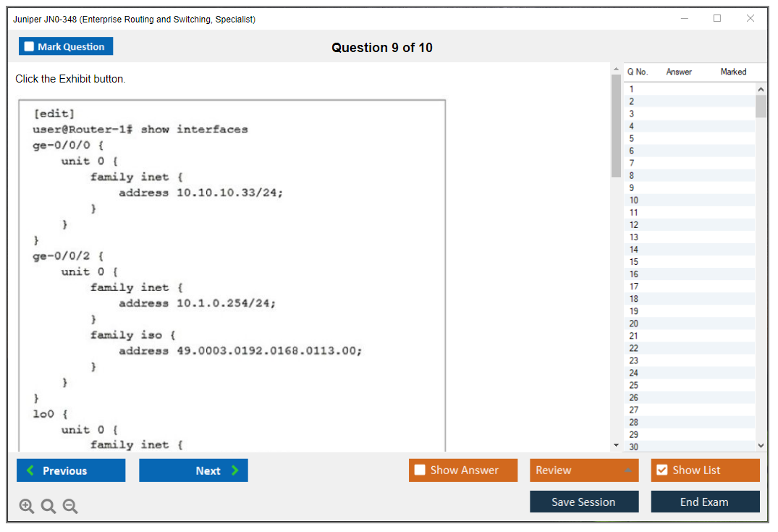
Task: Select question 30 in the list
Action: tap(634, 447)
